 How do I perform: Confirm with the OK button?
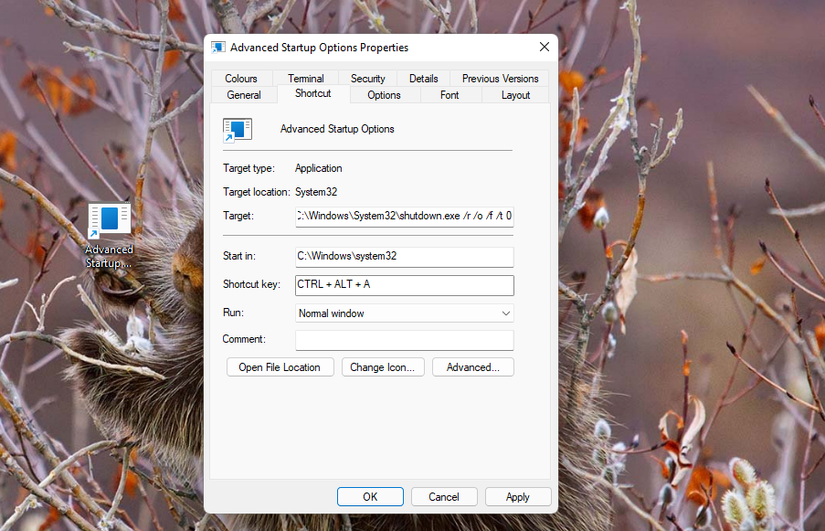[x=370, y=497]
